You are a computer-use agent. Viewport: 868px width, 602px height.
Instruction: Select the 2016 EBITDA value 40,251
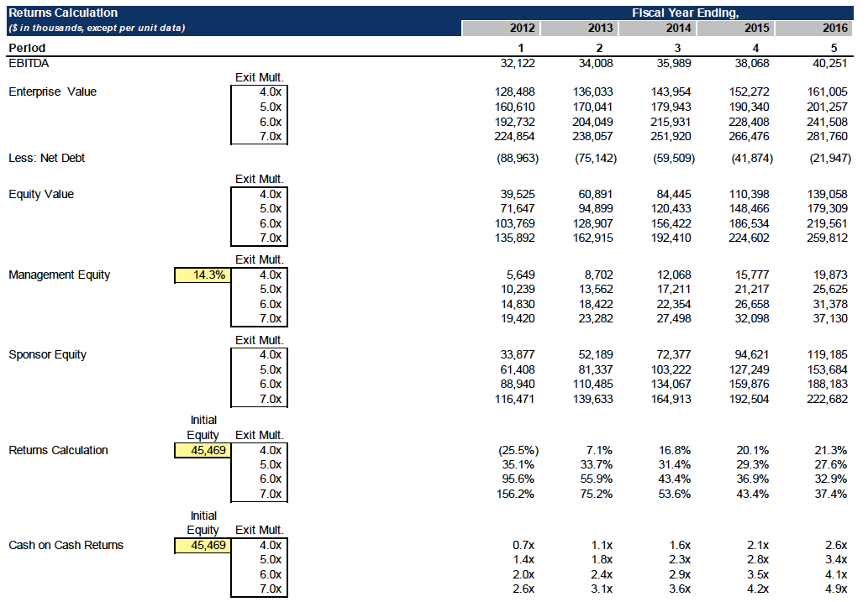(x=830, y=63)
